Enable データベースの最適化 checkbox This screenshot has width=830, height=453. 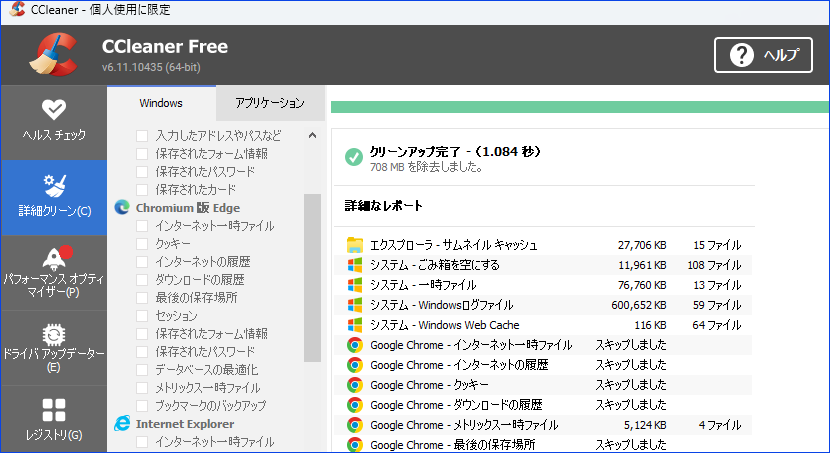[142, 370]
